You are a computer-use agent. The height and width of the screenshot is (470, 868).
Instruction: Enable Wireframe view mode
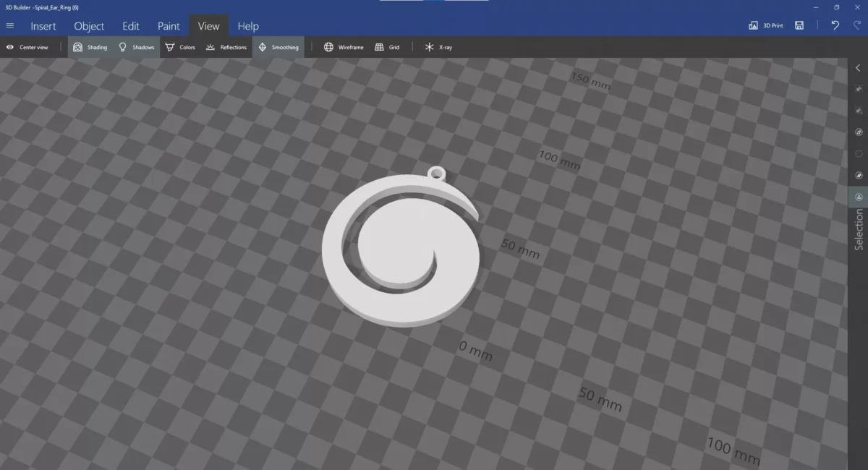click(344, 47)
